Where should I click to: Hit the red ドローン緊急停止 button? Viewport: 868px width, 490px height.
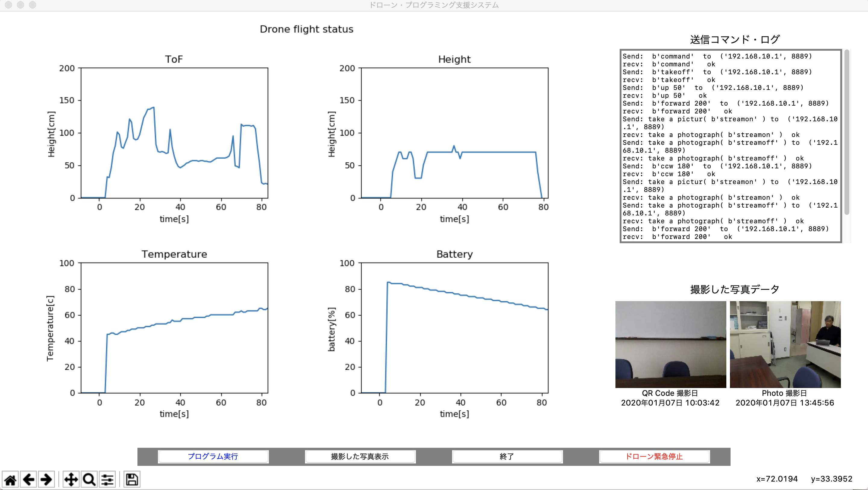[x=654, y=456]
